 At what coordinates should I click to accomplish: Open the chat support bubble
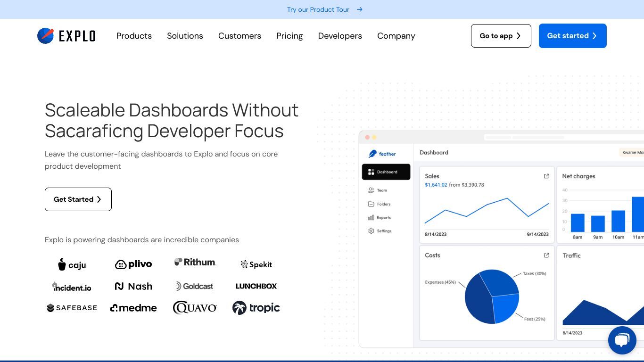[x=622, y=340]
